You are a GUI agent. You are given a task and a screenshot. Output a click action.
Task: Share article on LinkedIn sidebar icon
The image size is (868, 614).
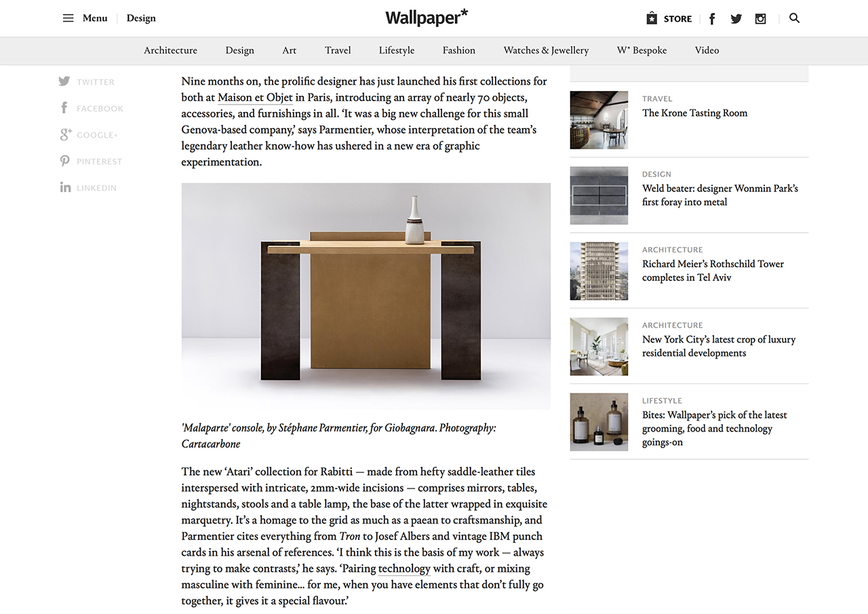(x=65, y=187)
